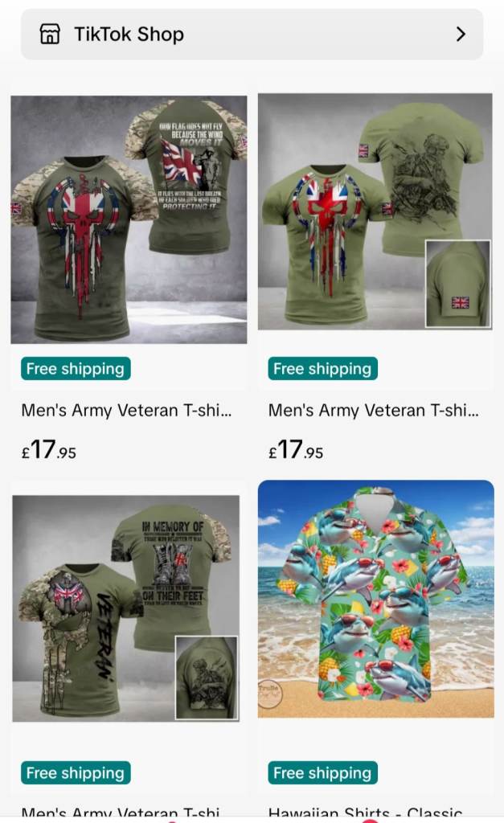The width and height of the screenshot is (504, 823).
Task: Select the £17.95 price of second shirt
Action: pyautogui.click(x=296, y=450)
